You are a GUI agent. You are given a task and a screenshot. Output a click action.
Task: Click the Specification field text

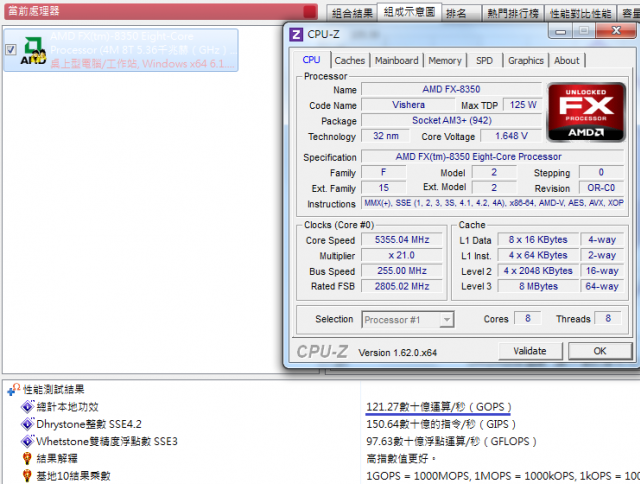(493, 157)
